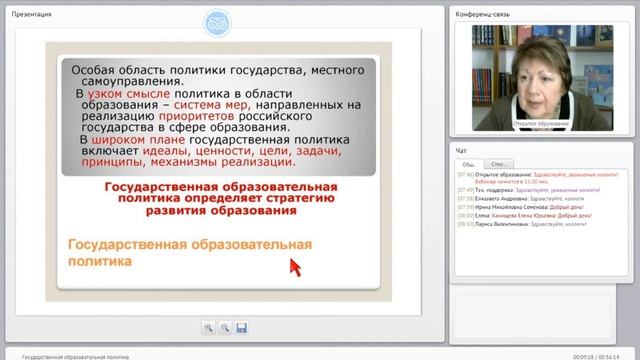Switch to the 'Общ...' chat tab

tap(469, 164)
